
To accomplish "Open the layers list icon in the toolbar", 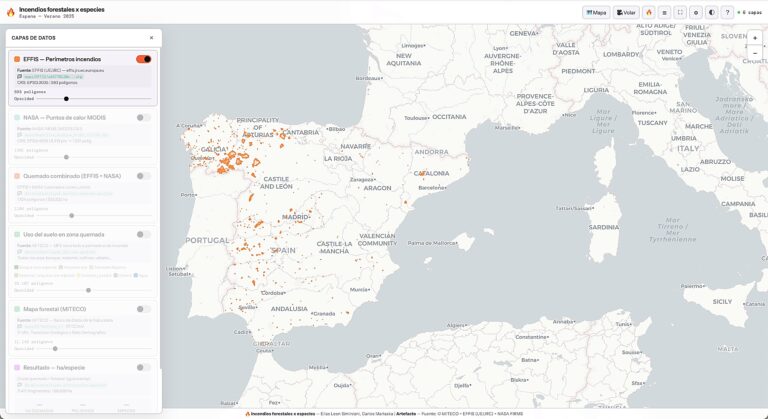I will (665, 13).
